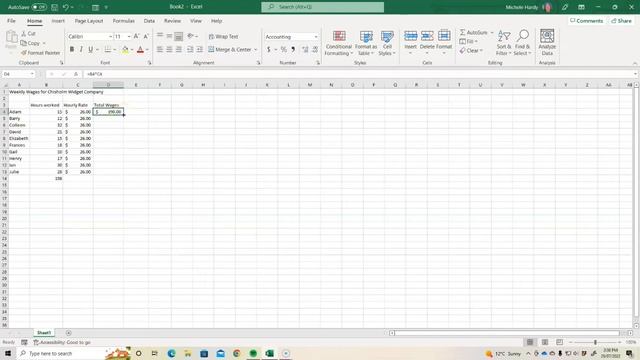640x360 pixels.
Task: Click the Cut icon
Action: point(28,33)
